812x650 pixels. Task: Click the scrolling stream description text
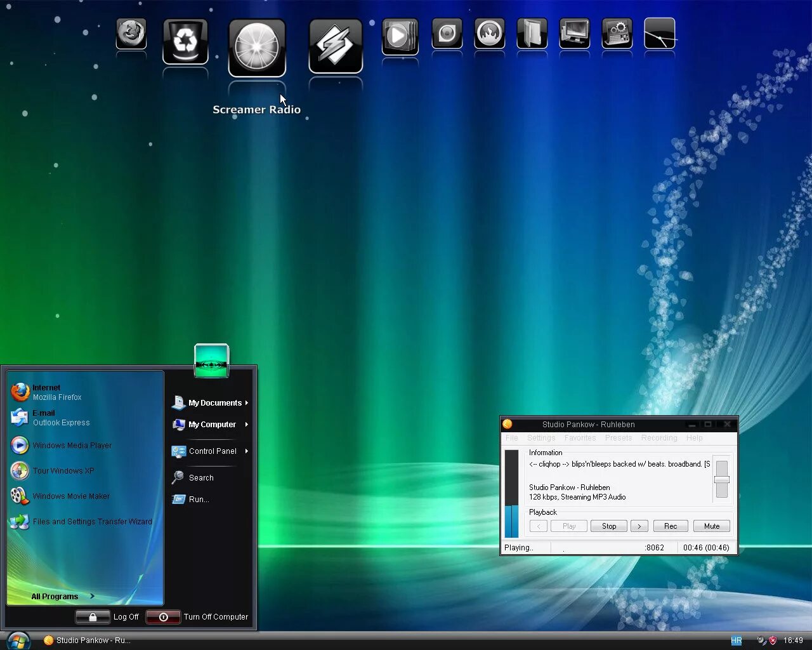(619, 464)
